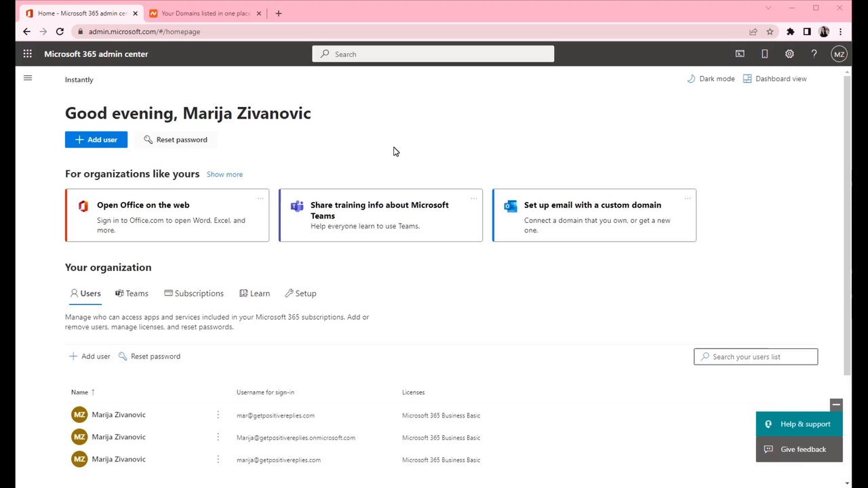This screenshot has width=868, height=488.
Task: Click the blue Add user button
Action: 96,140
